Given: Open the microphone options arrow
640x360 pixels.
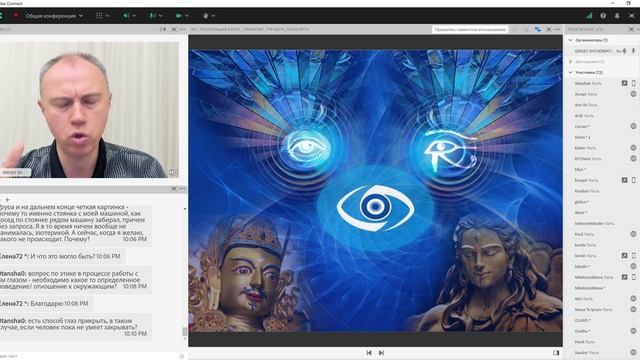Looking at the screenshot, I should click(160, 16).
